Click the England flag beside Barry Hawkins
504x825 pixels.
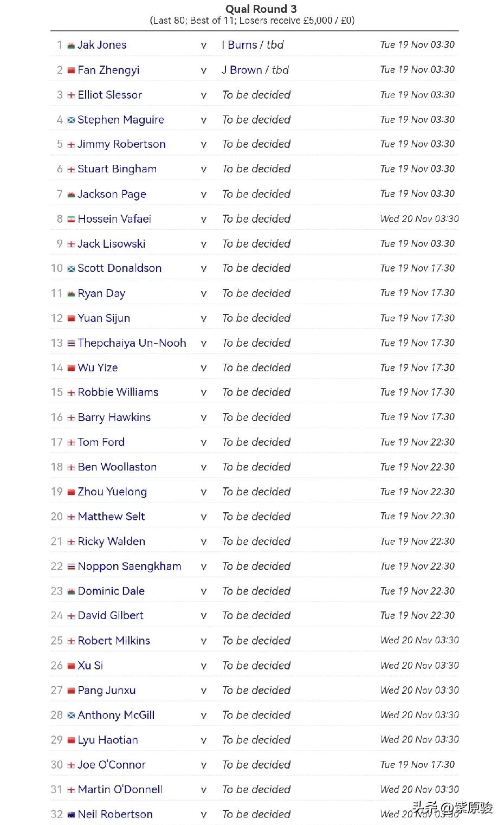(x=71, y=418)
